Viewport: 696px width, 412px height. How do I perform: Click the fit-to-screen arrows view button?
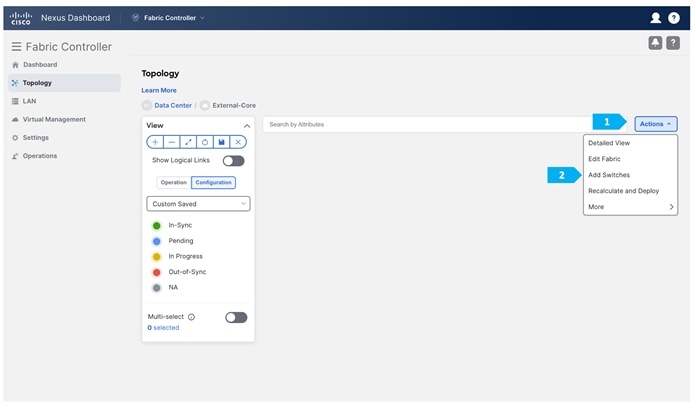point(188,142)
